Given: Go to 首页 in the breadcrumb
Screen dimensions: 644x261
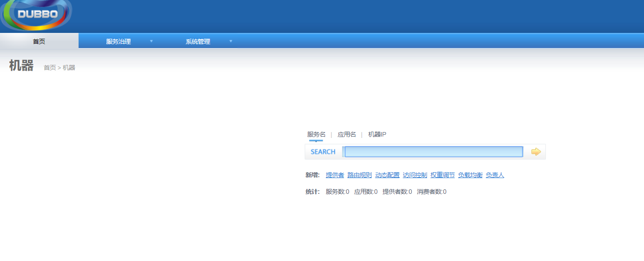Looking at the screenshot, I should 50,68.
